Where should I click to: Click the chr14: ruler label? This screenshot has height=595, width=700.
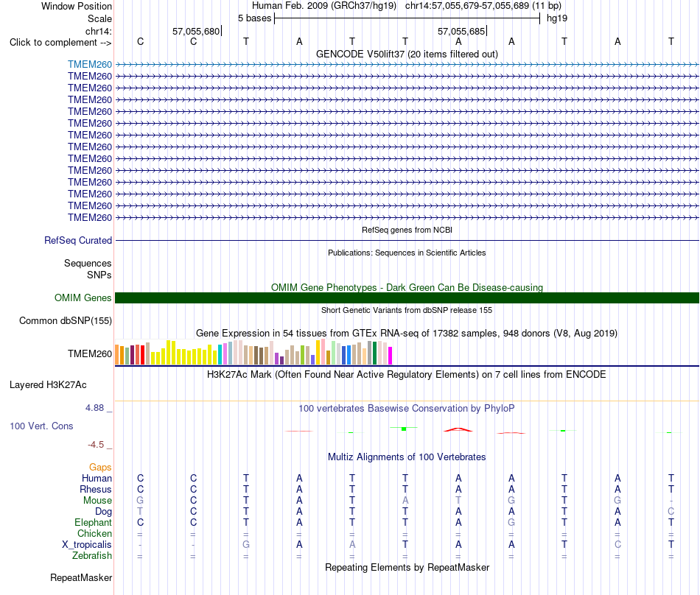[98, 31]
